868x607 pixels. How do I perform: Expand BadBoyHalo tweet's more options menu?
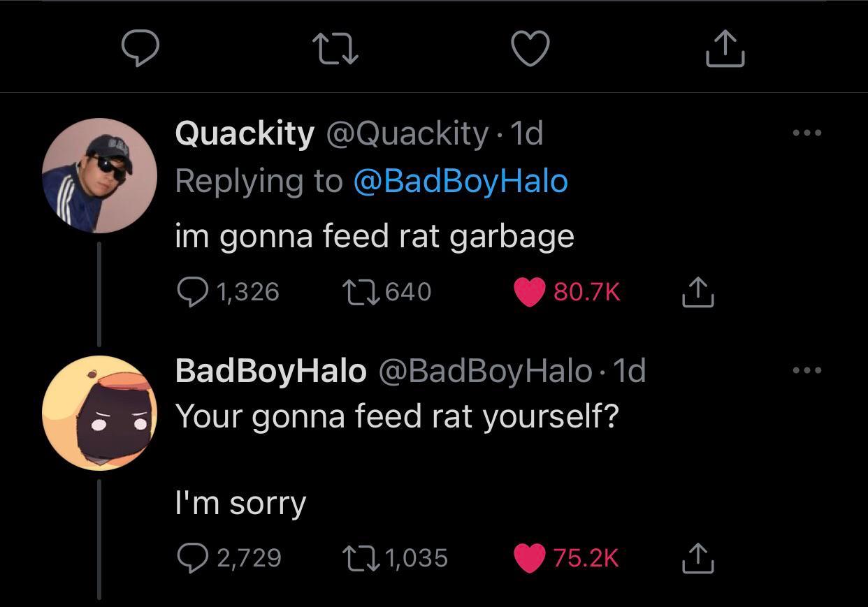[807, 370]
